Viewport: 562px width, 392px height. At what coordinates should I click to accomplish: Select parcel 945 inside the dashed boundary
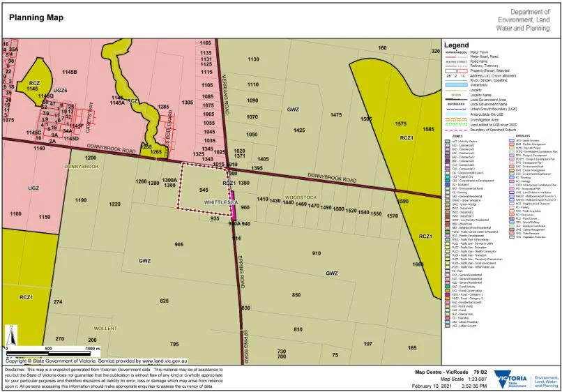click(203, 190)
